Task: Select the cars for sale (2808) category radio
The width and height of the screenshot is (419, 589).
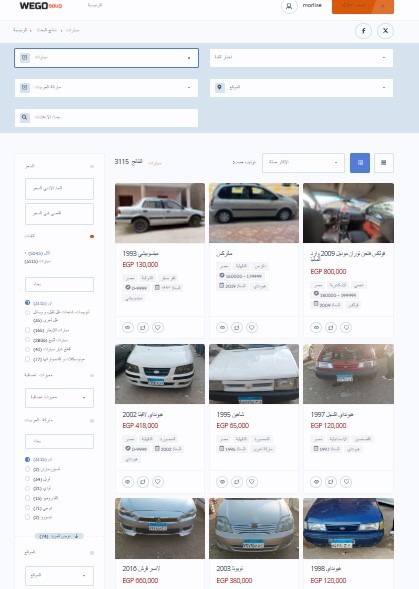Action: click(x=27, y=340)
